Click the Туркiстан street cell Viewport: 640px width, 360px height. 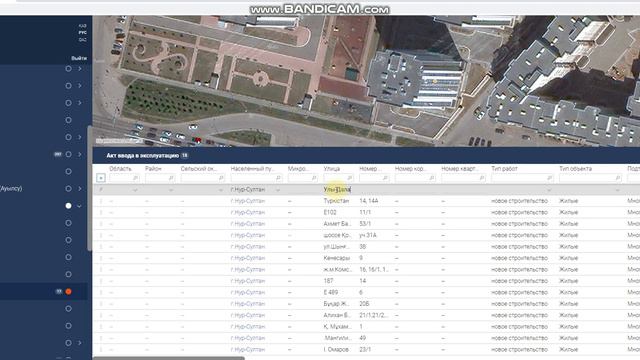tap(336, 201)
